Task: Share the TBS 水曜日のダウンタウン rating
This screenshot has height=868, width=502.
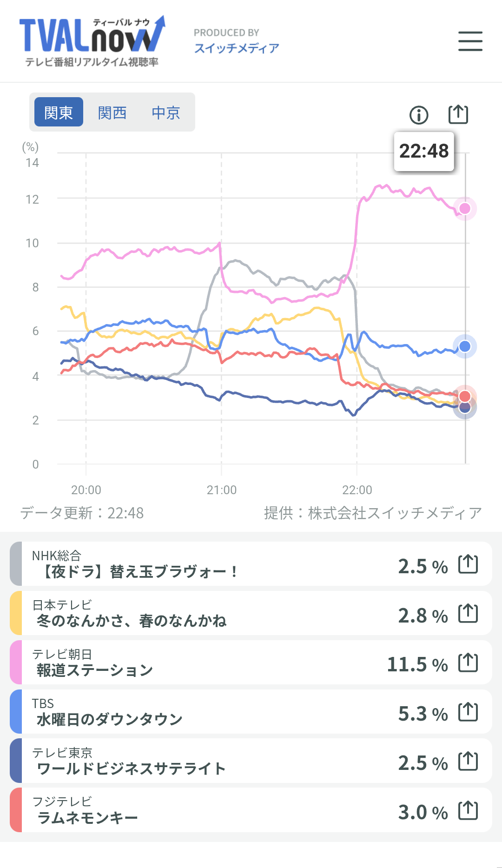Action: (468, 712)
